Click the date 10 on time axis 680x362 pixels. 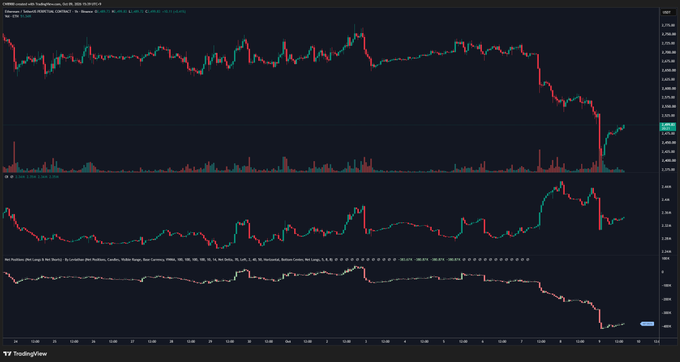click(638, 342)
